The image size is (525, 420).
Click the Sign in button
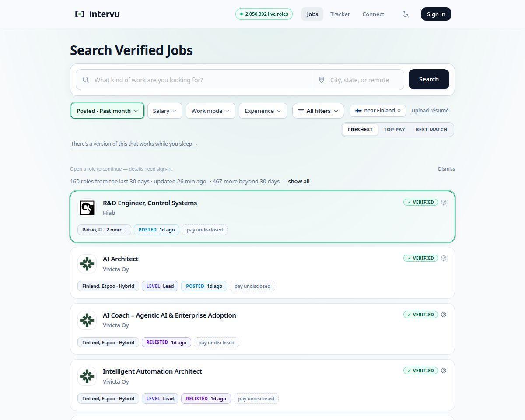436,14
